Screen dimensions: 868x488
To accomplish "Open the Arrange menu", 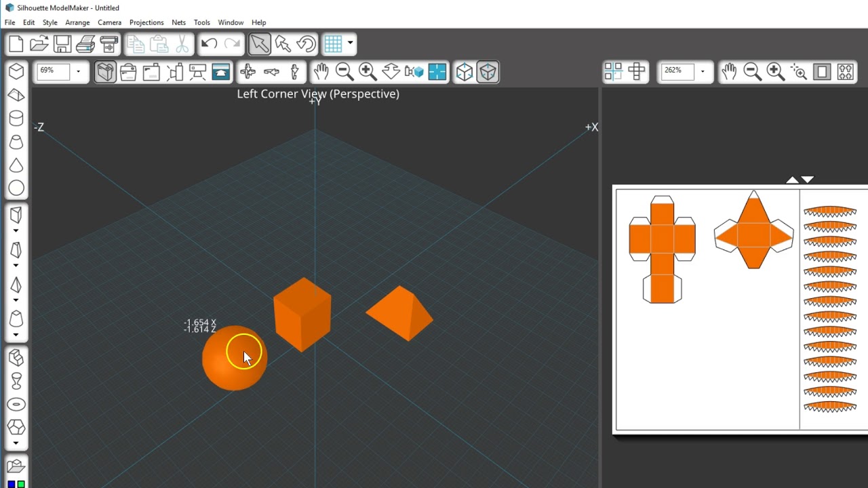I will click(77, 22).
